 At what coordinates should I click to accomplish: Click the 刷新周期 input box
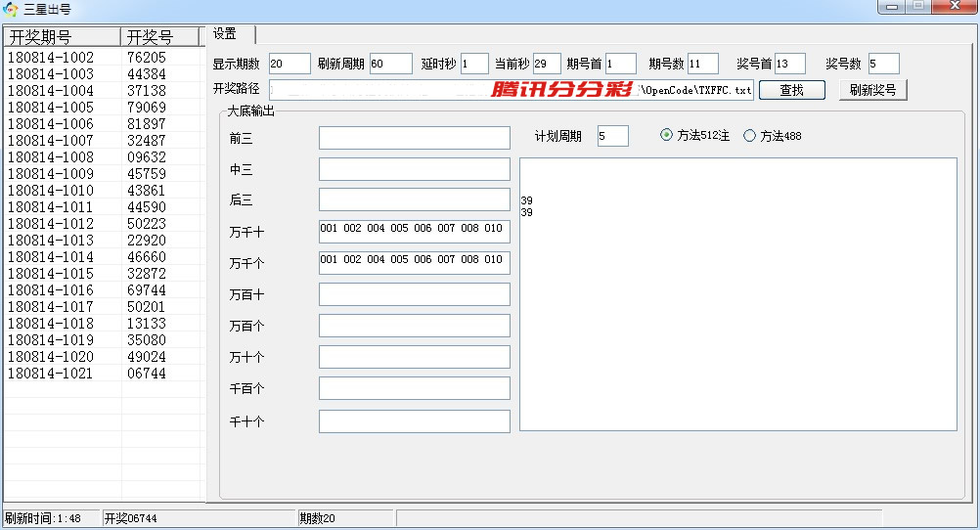tap(390, 64)
